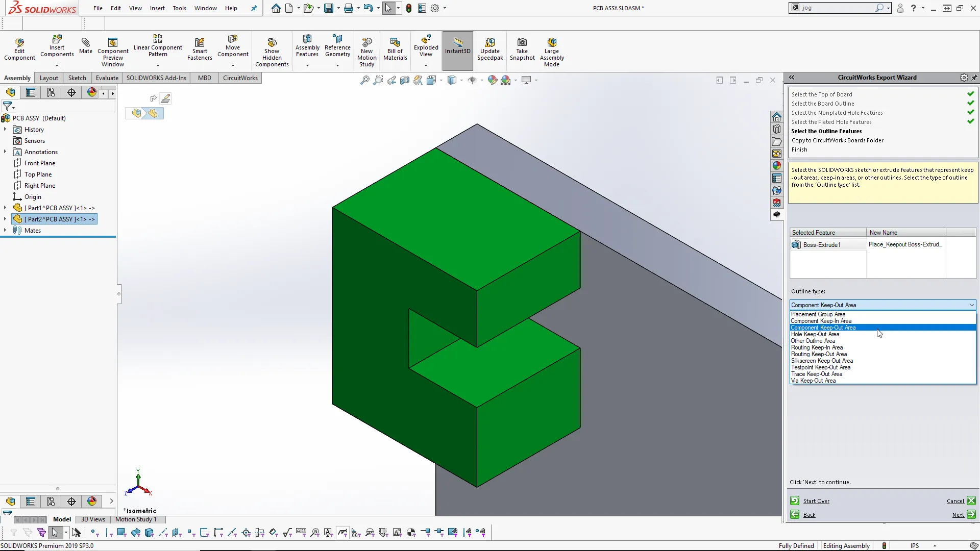Screen dimensions: 980x551
Task: Click the Save icon in the top toolbar
Action: pos(329,8)
